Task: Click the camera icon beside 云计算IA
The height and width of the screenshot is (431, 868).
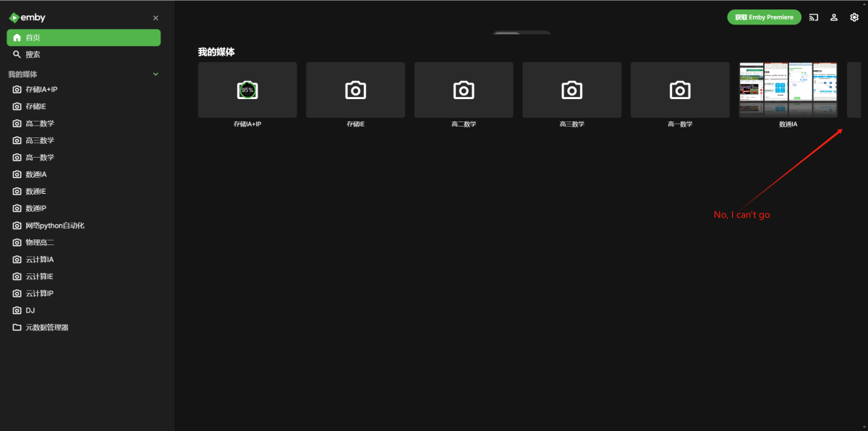Action: [x=17, y=260]
